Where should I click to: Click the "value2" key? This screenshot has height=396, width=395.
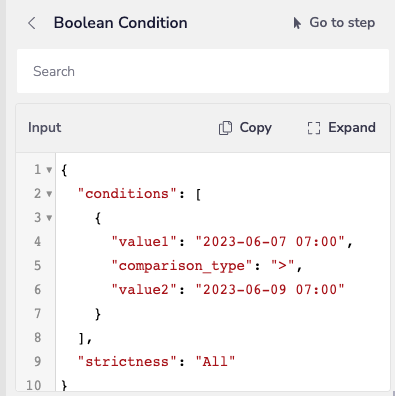point(144,290)
